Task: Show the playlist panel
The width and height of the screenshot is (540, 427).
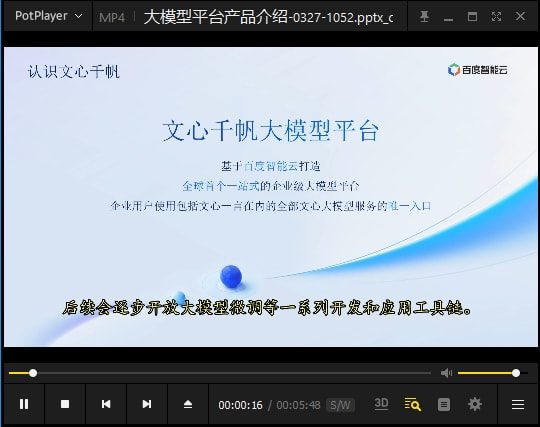Action: (444, 404)
